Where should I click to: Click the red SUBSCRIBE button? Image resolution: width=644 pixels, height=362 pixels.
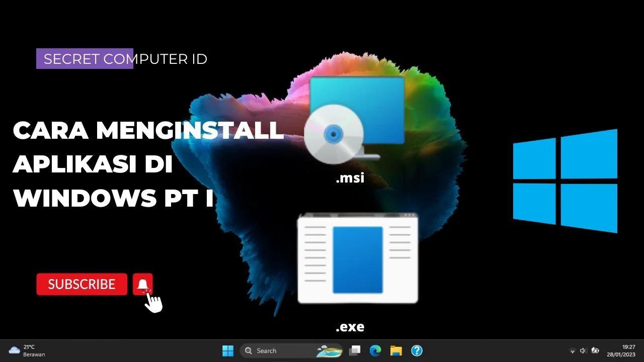(x=82, y=284)
